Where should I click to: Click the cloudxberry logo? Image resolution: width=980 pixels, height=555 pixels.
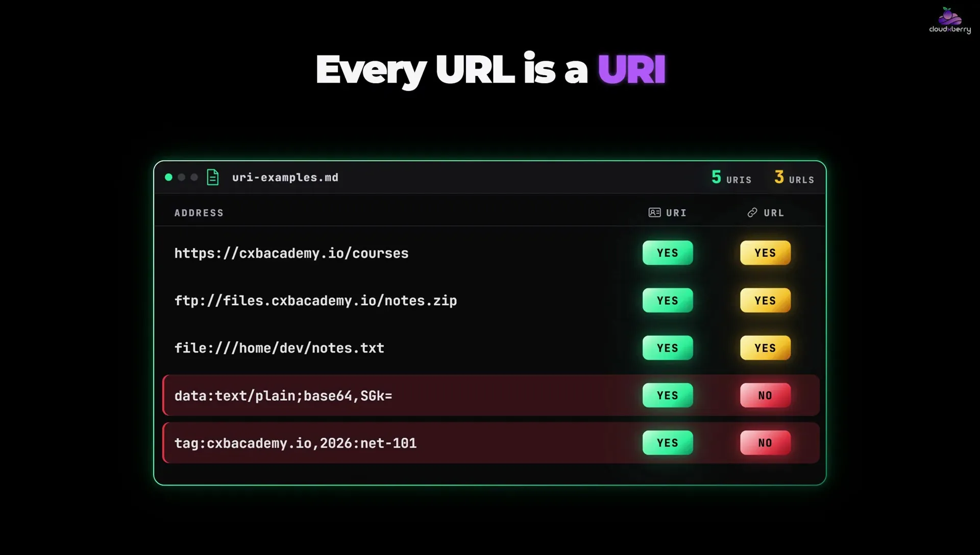[949, 20]
